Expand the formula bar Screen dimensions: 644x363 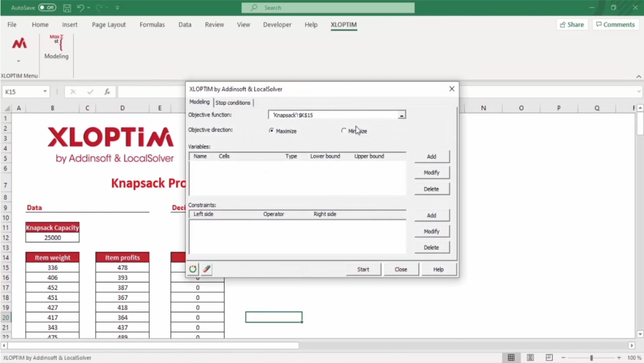(639, 91)
